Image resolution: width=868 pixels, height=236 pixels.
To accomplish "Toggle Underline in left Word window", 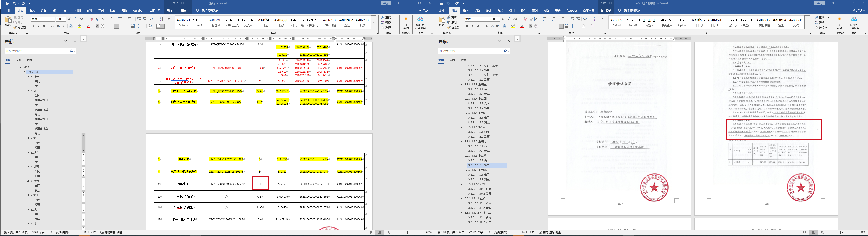I will pos(44,26).
